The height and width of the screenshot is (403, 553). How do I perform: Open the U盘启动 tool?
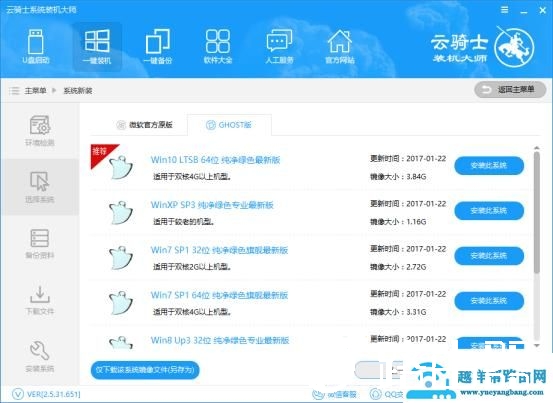pyautogui.click(x=36, y=47)
